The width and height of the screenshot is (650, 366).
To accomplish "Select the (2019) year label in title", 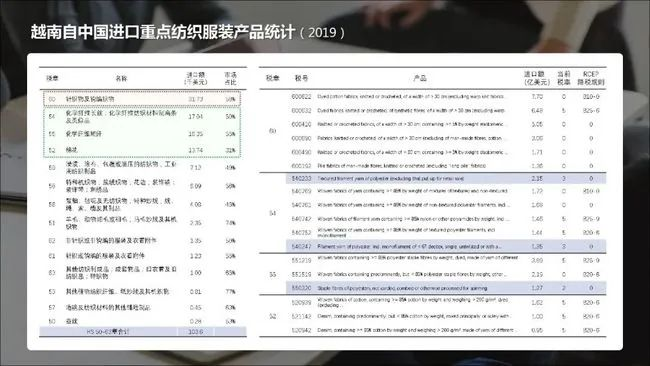I will click(322, 33).
